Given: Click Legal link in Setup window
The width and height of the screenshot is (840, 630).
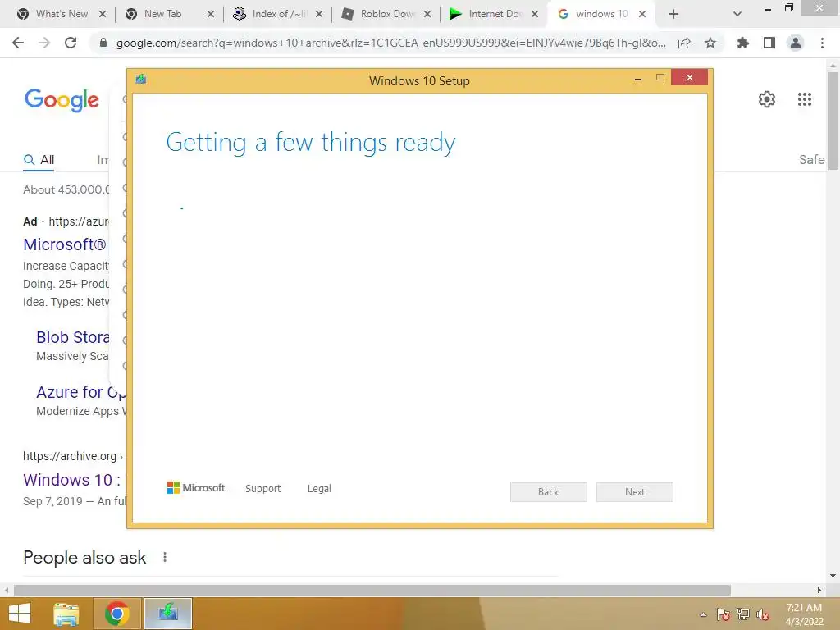Looking at the screenshot, I should 319,489.
